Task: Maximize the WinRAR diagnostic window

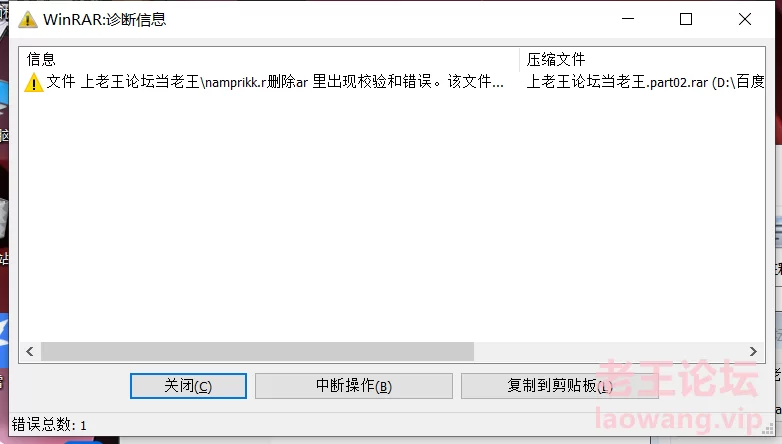Action: 686,19
